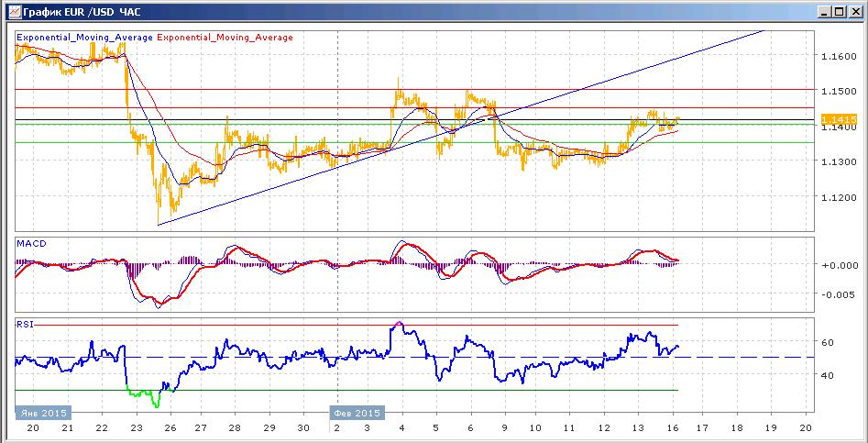Click the chart window icon in title bar
Image resolution: width=868 pixels, height=443 pixels.
coord(15,10)
